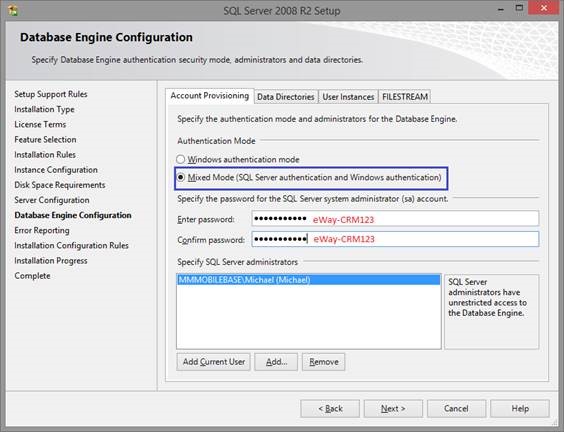564x432 pixels.
Task: Click Feature Selection step
Action: coord(45,140)
